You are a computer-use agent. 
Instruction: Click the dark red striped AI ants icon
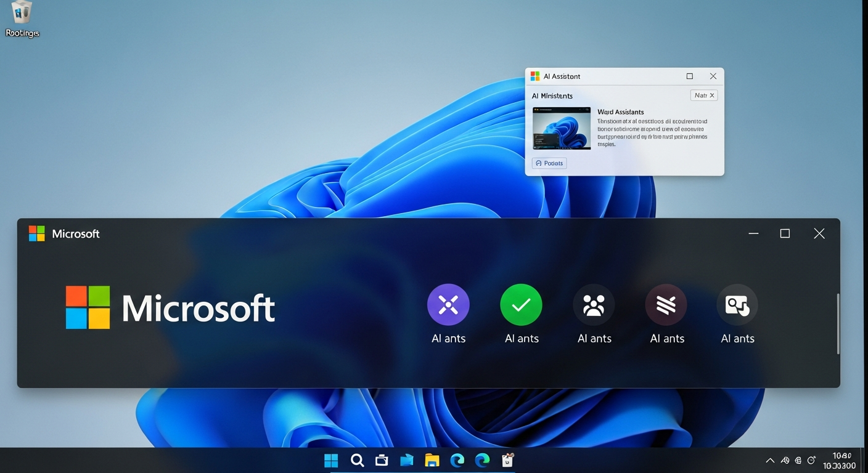tap(666, 305)
